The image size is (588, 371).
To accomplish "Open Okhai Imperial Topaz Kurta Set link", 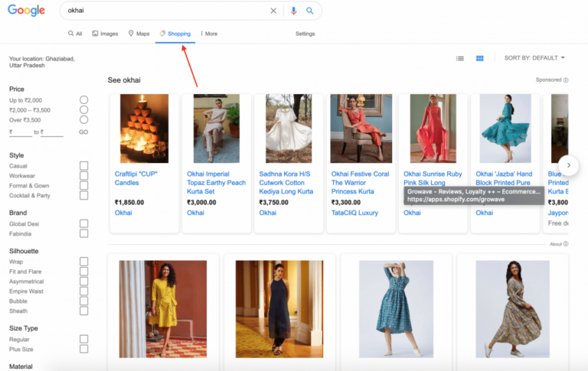I will (x=217, y=183).
